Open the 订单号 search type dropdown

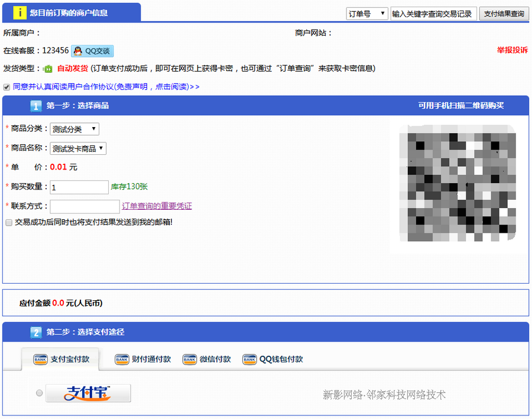coord(367,14)
